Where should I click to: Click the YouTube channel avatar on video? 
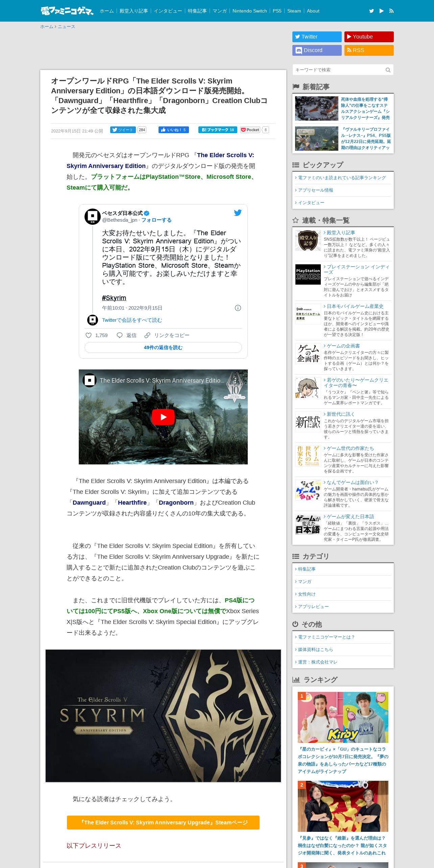(90, 380)
